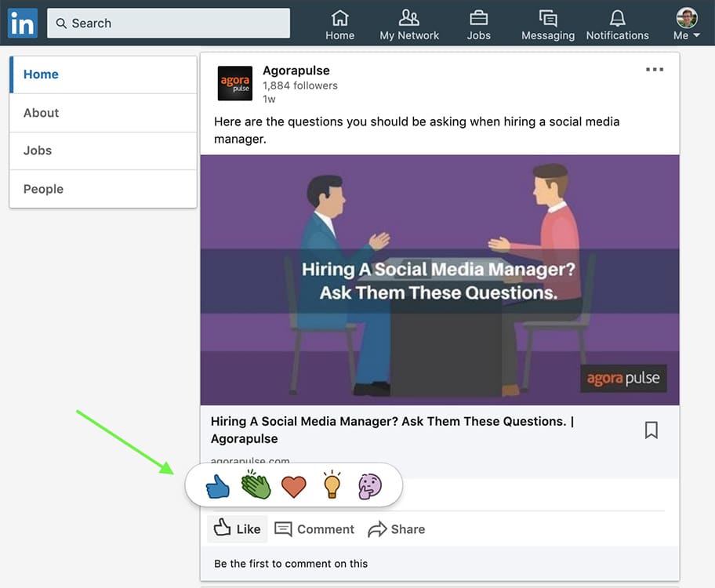React with the green clapping Celebrate
The height and width of the screenshot is (588, 715).
click(256, 485)
